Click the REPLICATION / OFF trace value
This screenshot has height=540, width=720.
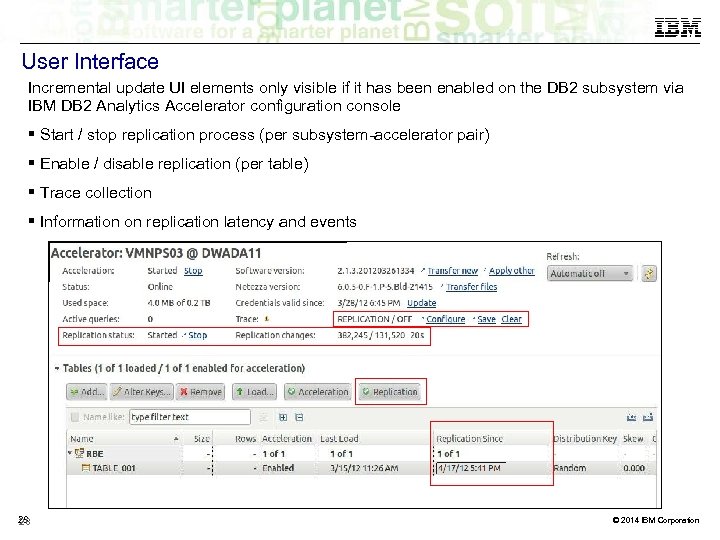coord(374,319)
